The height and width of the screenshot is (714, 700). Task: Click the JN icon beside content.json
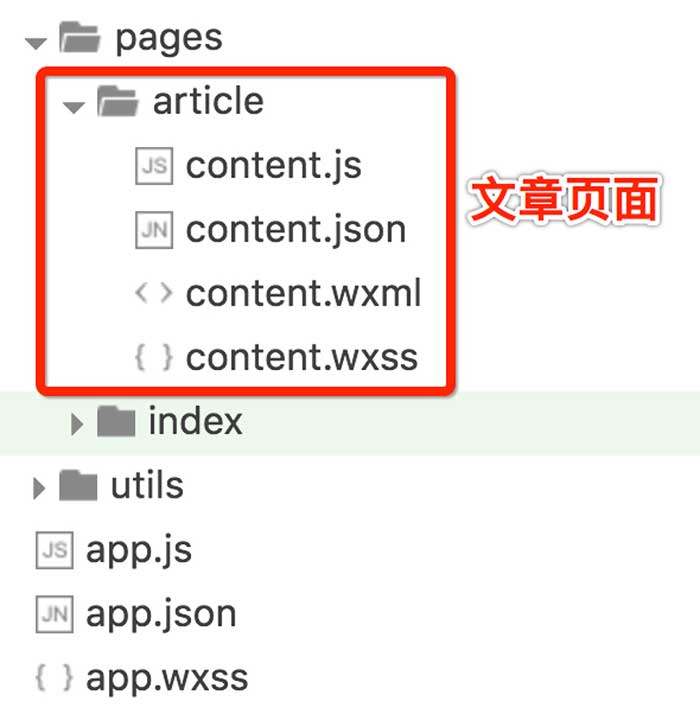[x=154, y=230]
